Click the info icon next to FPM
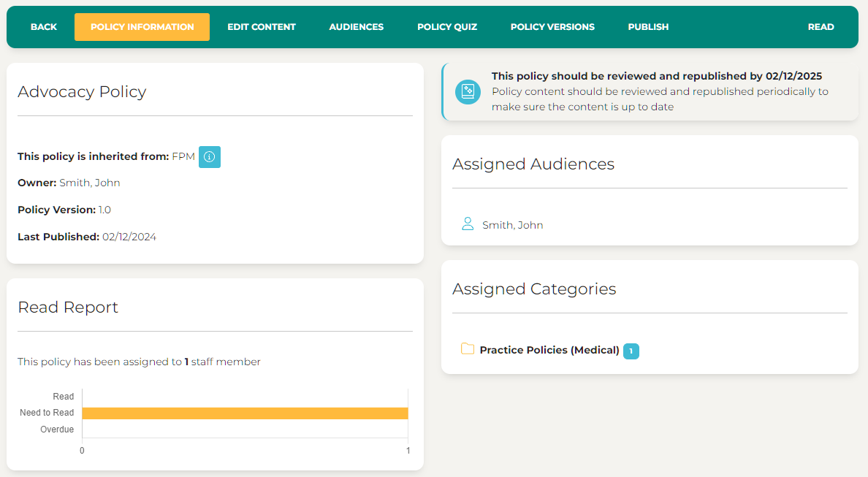This screenshot has width=868, height=477. [209, 157]
